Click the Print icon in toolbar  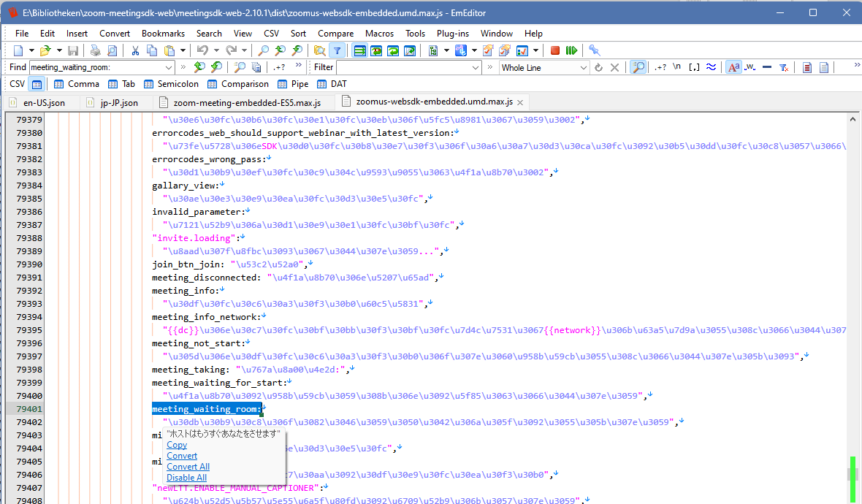pyautogui.click(x=95, y=50)
